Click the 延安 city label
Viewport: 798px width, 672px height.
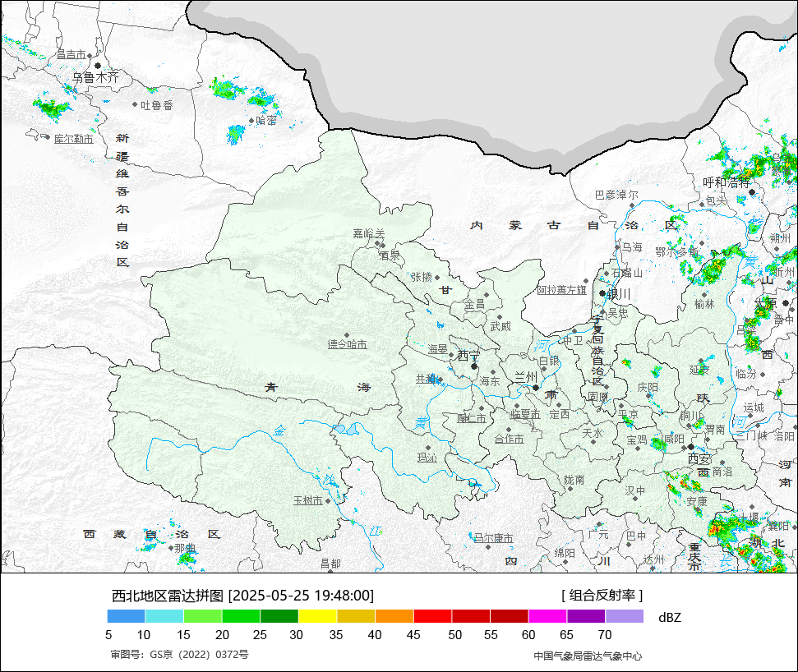pos(699,370)
